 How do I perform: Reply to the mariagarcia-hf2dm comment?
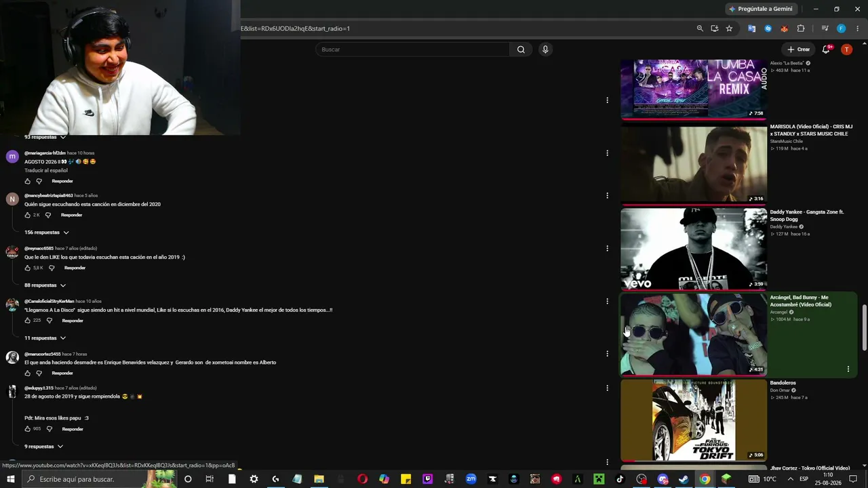(x=62, y=181)
